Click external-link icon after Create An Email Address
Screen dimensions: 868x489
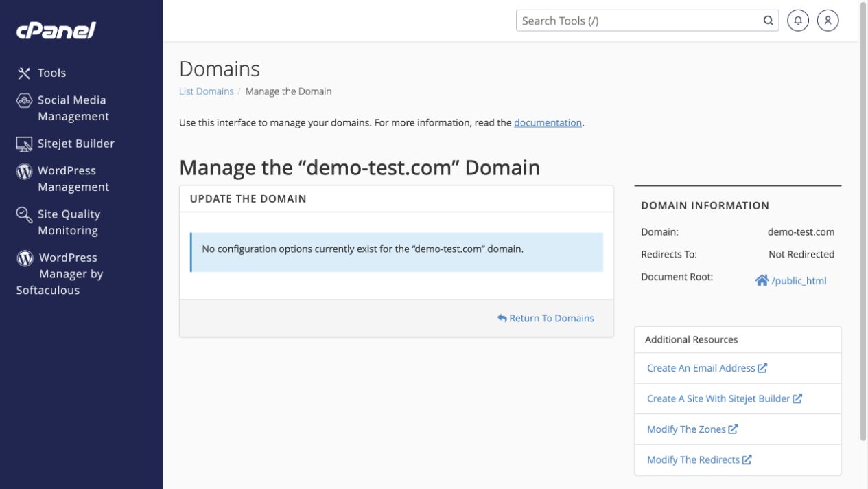(762, 368)
